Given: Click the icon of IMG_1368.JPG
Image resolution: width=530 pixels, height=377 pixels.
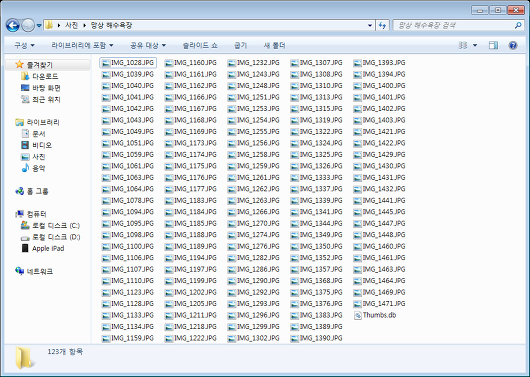Looking at the screenshot, I should [x=295, y=281].
